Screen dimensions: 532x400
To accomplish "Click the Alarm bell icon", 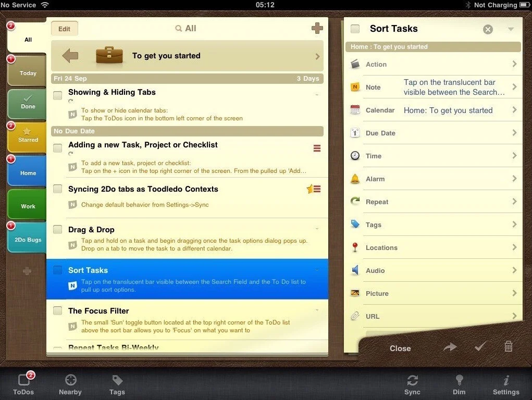I will point(355,179).
